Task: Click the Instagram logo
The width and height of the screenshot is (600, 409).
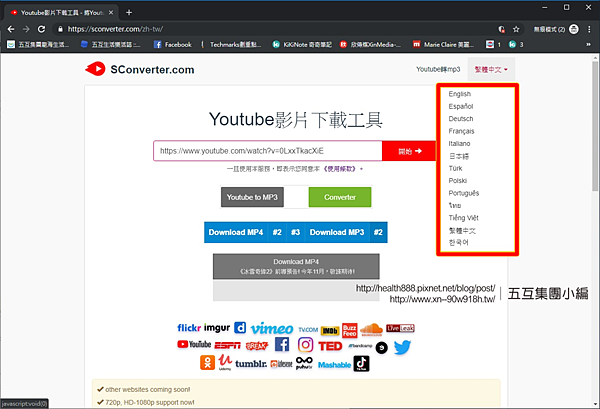Action: coord(305,345)
